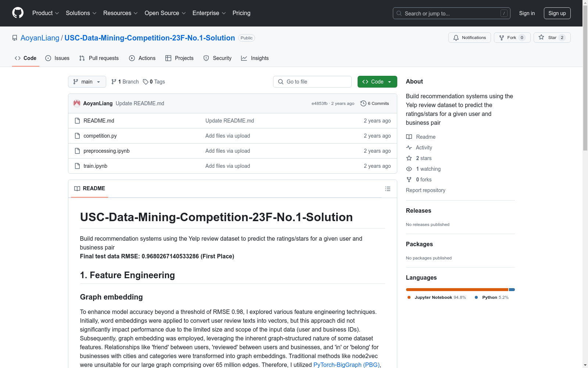Switch to the Issues tab

[57, 58]
